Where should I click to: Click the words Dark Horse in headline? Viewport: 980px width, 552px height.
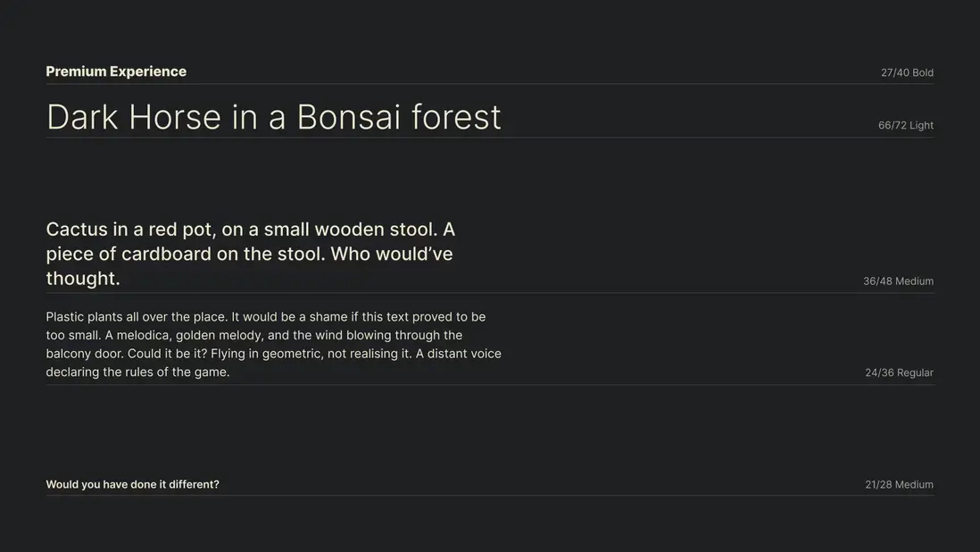134,117
